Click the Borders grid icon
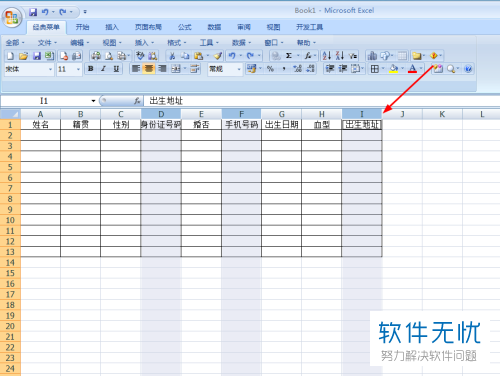 coord(375,69)
